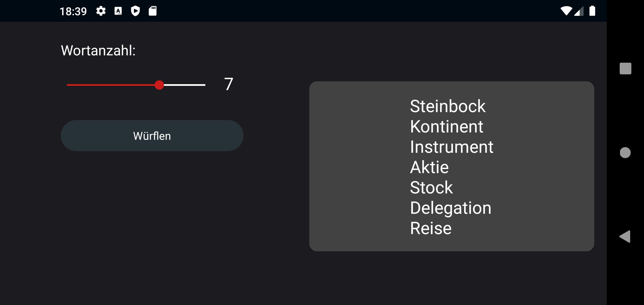Click the slider value number 7

coord(229,84)
